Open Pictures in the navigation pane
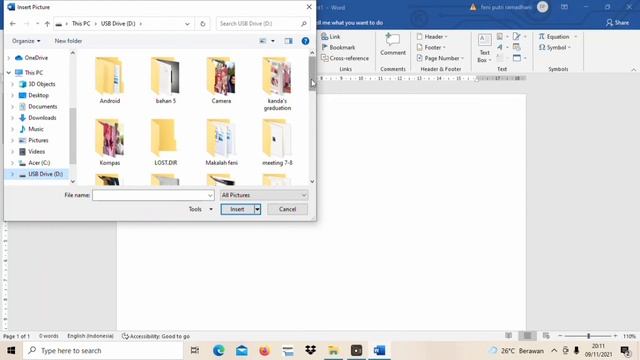640x360 pixels. pos(38,140)
